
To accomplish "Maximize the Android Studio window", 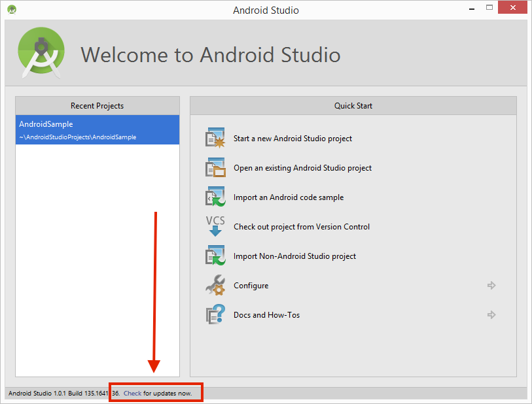I will pos(489,7).
